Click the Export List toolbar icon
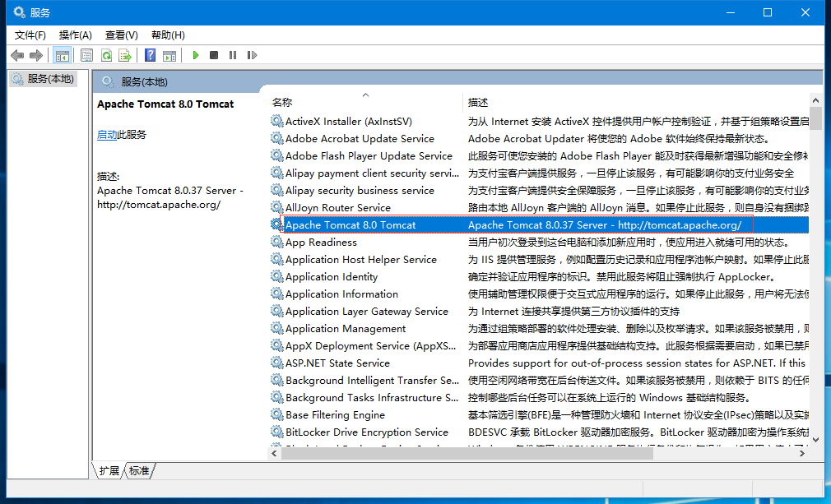The image size is (831, 504). [x=125, y=55]
